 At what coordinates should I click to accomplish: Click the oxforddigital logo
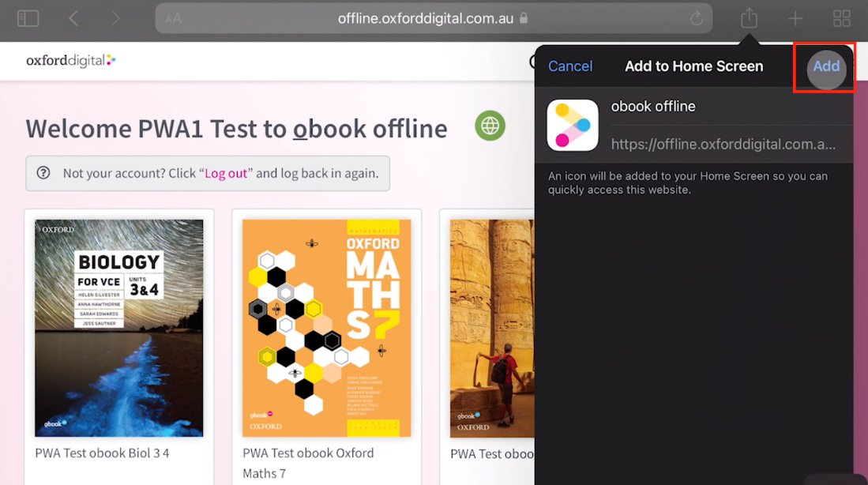[x=71, y=61]
